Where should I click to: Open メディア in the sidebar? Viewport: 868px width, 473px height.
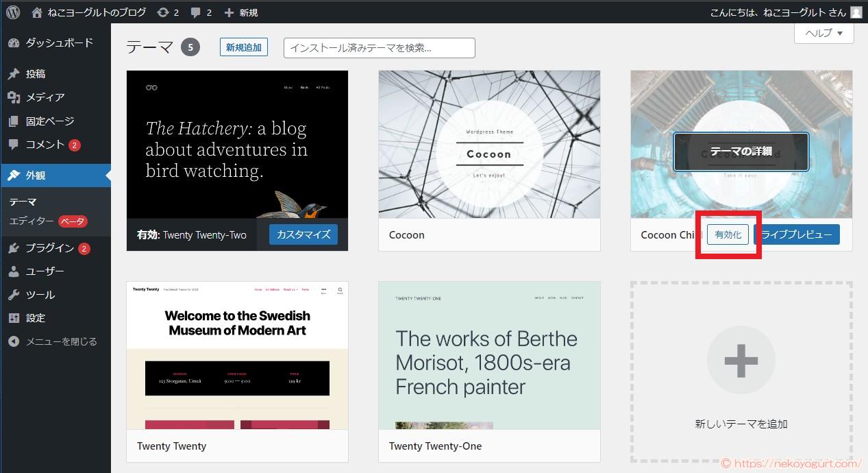45,97
